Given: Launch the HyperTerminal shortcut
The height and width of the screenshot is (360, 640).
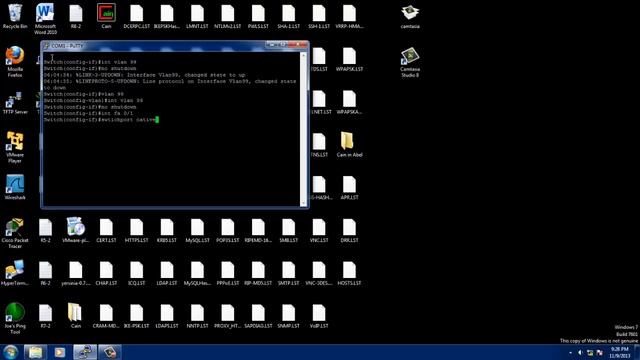Looking at the screenshot, I should (x=15, y=273).
